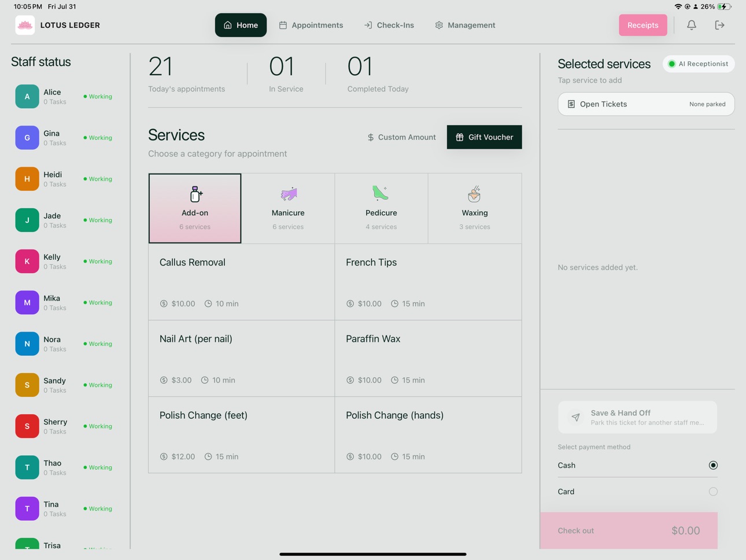Click Mika's avatar
Screen dimensions: 746x560
pyautogui.click(x=27, y=303)
